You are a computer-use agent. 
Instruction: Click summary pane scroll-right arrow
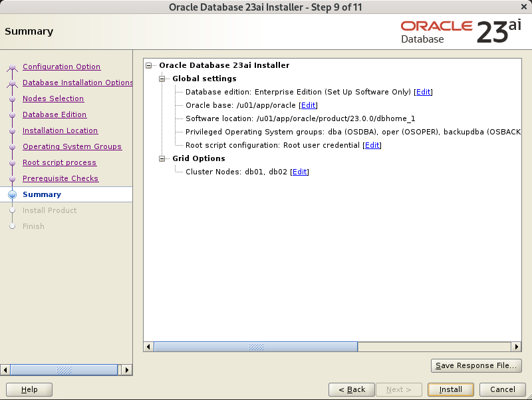[x=516, y=347]
